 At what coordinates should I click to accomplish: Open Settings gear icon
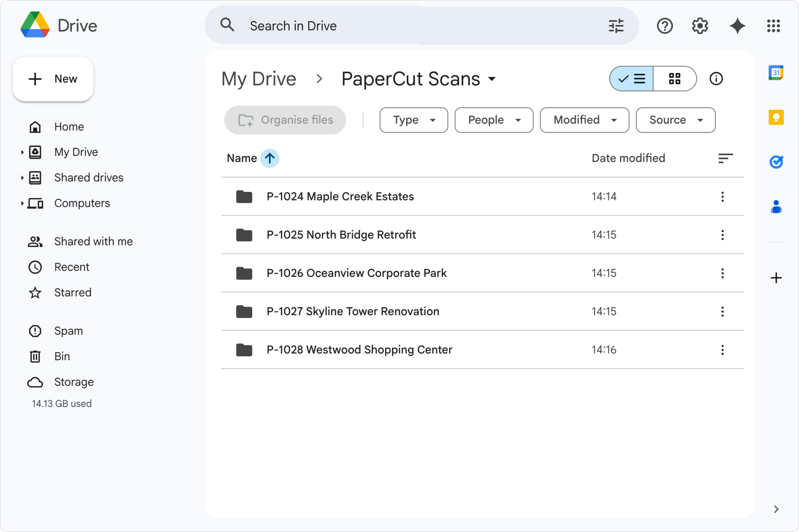[x=700, y=26]
